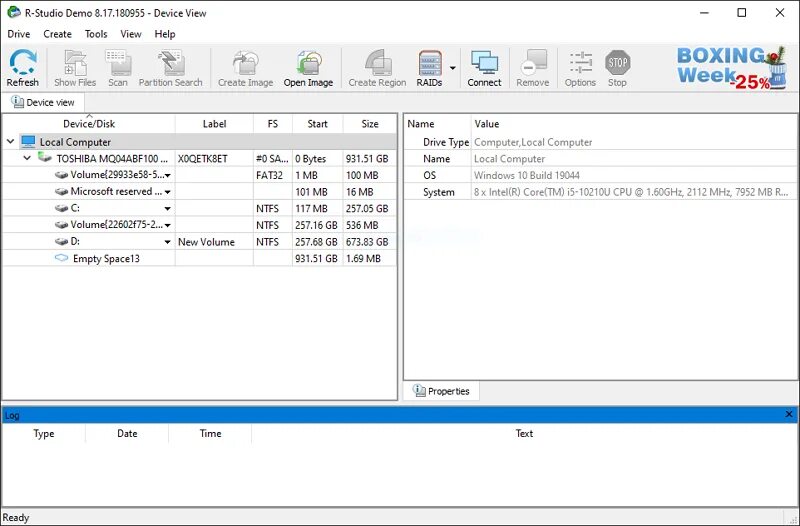Sort by Device/Disk column header
The height and width of the screenshot is (526, 800).
pyautogui.click(x=89, y=123)
